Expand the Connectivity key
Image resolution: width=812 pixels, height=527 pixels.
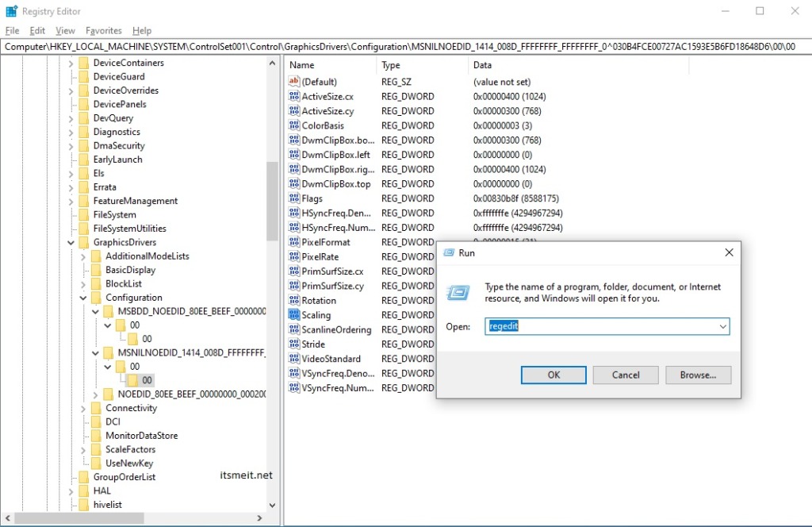82,407
